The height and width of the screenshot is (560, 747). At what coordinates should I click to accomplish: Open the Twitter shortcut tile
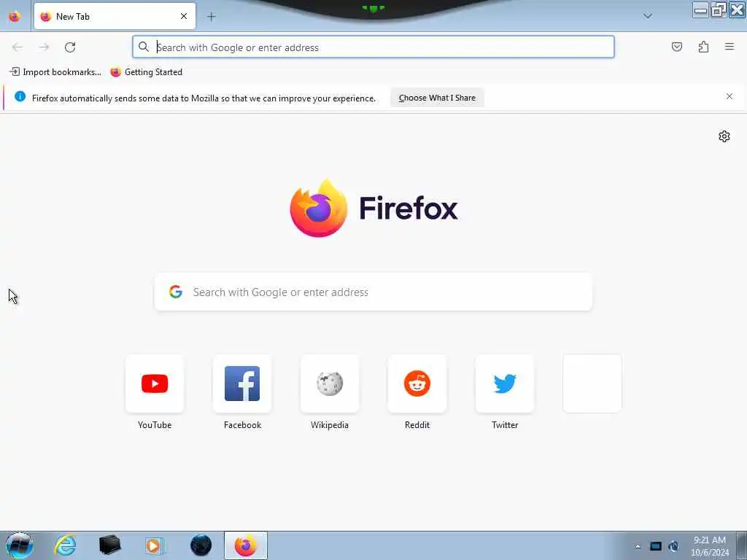(505, 384)
